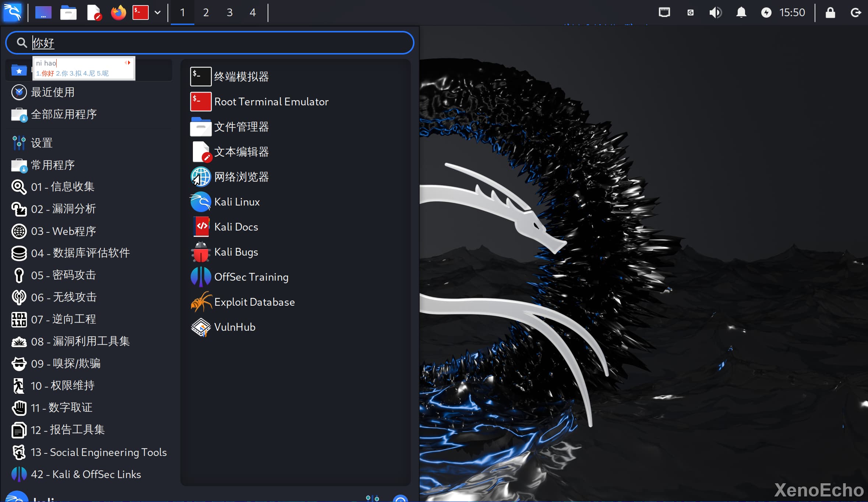Screen dimensions: 868x502
Task: Expand the 01 - 信息收集 category
Action: 63,187
